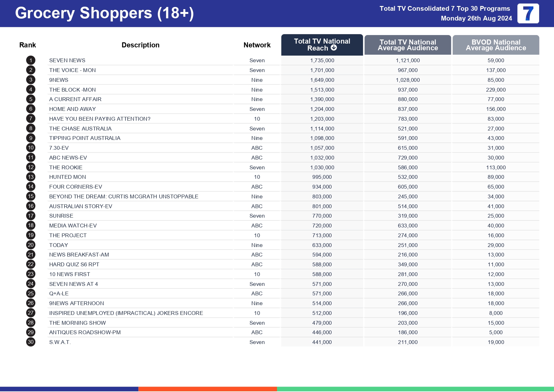The image size is (554, 392).
Task: Click the Grocery Shoppers (18+) page title
Action: click(x=105, y=13)
